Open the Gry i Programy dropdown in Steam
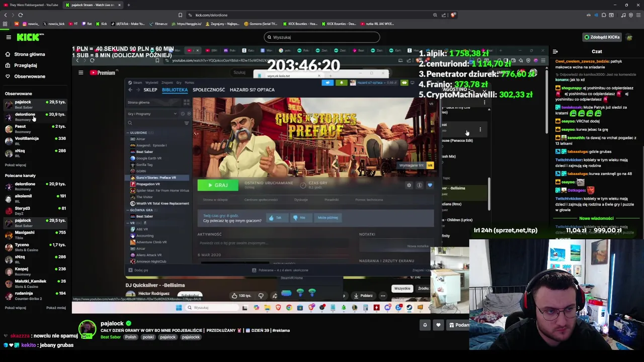 click(151, 114)
